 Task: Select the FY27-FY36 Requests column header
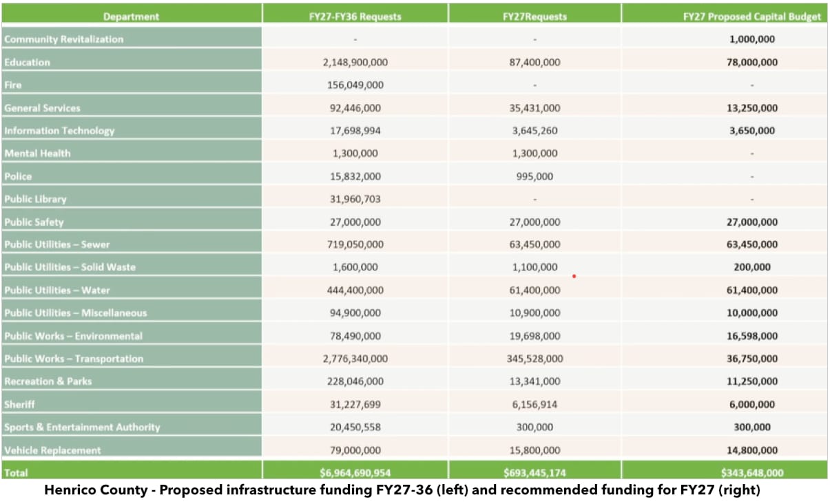tap(355, 17)
